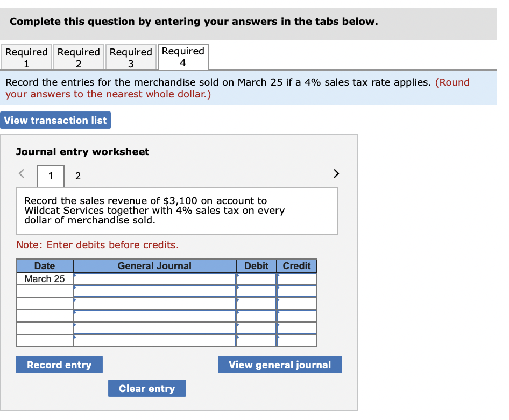The image size is (509, 420).
Task: Switch to the Required 2 tab
Action: coord(79,57)
